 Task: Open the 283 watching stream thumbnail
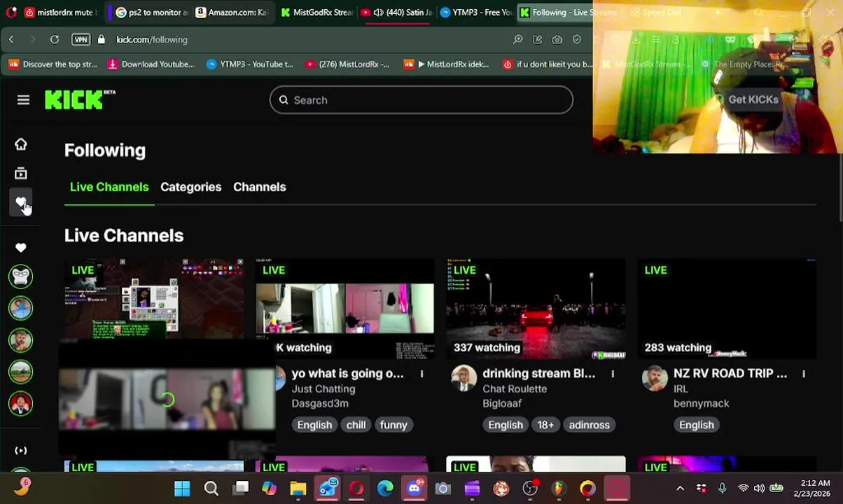727,309
